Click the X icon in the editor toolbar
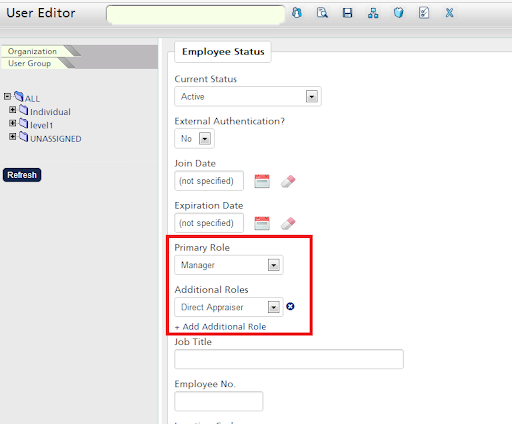The height and width of the screenshot is (424, 512). point(449,13)
